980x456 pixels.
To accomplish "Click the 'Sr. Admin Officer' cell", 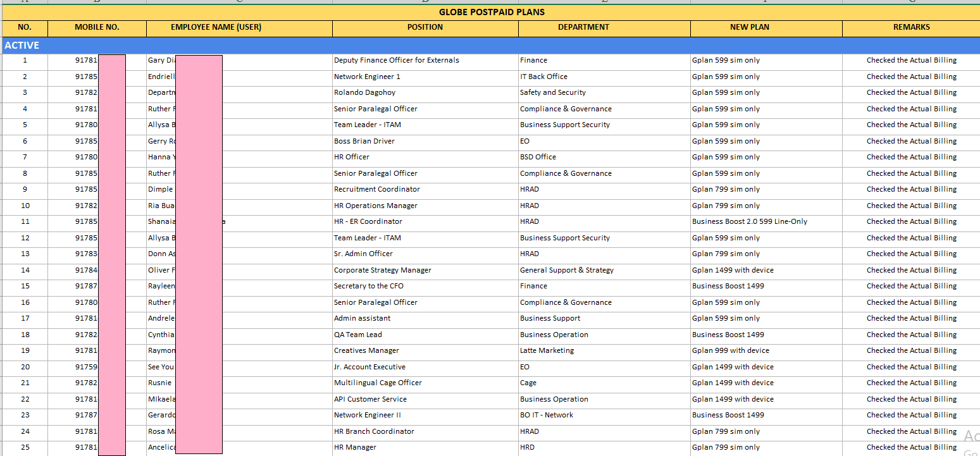I will point(425,254).
